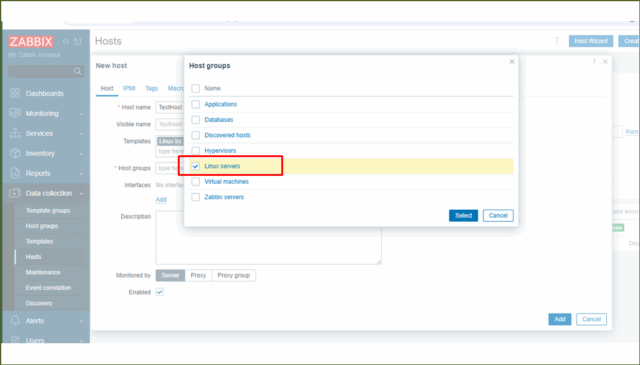The height and width of the screenshot is (365, 640).
Task: Open Dashboards from the sidebar icon
Action: [15, 93]
